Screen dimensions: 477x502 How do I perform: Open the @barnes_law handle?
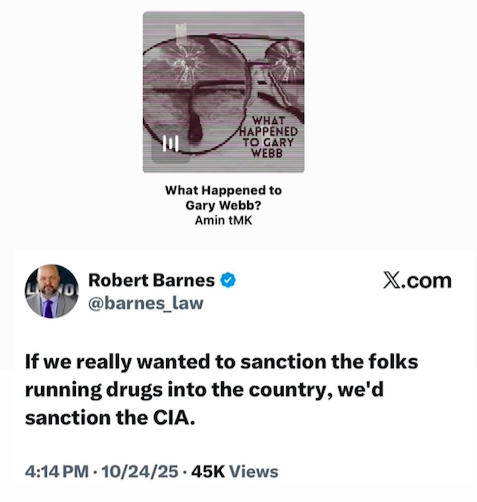tap(146, 303)
